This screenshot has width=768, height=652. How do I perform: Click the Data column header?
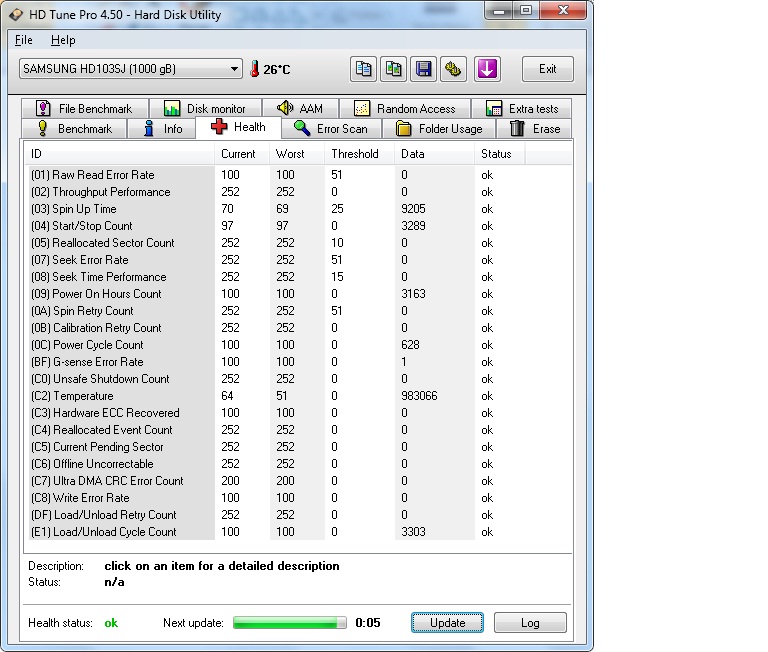(434, 154)
